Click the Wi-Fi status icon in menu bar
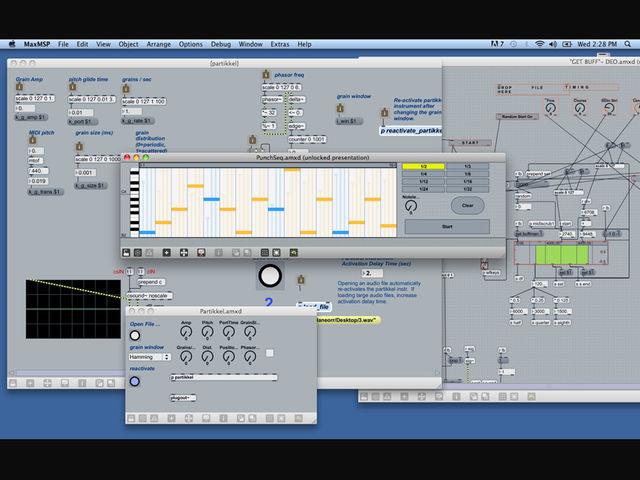640x480 pixels. tap(540, 44)
